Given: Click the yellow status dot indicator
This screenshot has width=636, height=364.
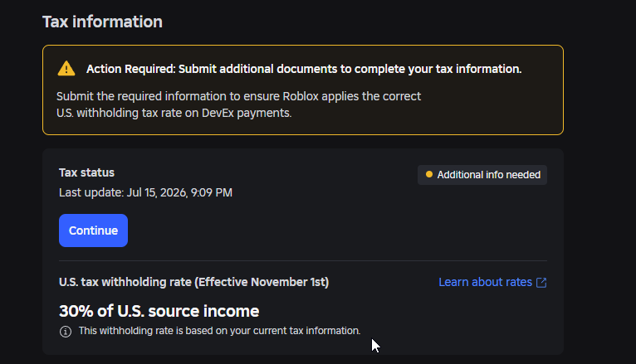Looking at the screenshot, I should (428, 174).
